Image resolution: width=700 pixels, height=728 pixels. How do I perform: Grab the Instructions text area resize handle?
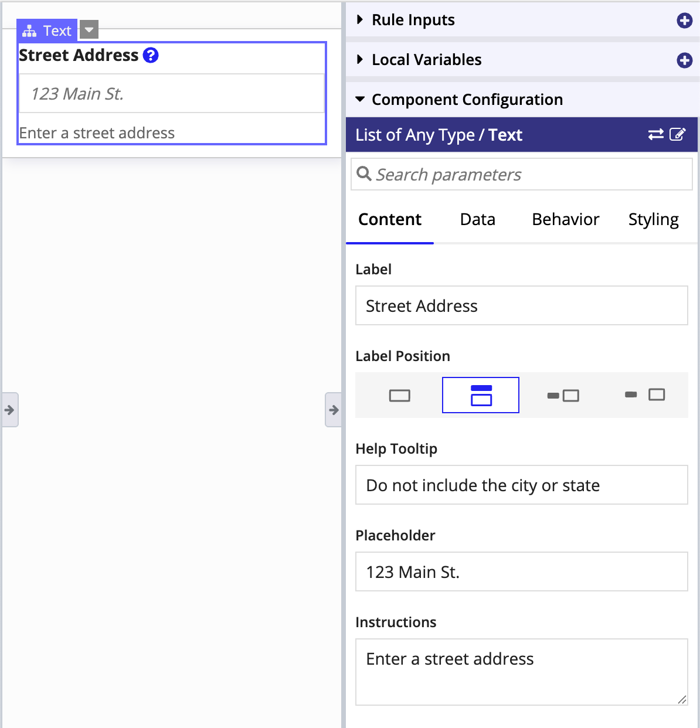682,699
